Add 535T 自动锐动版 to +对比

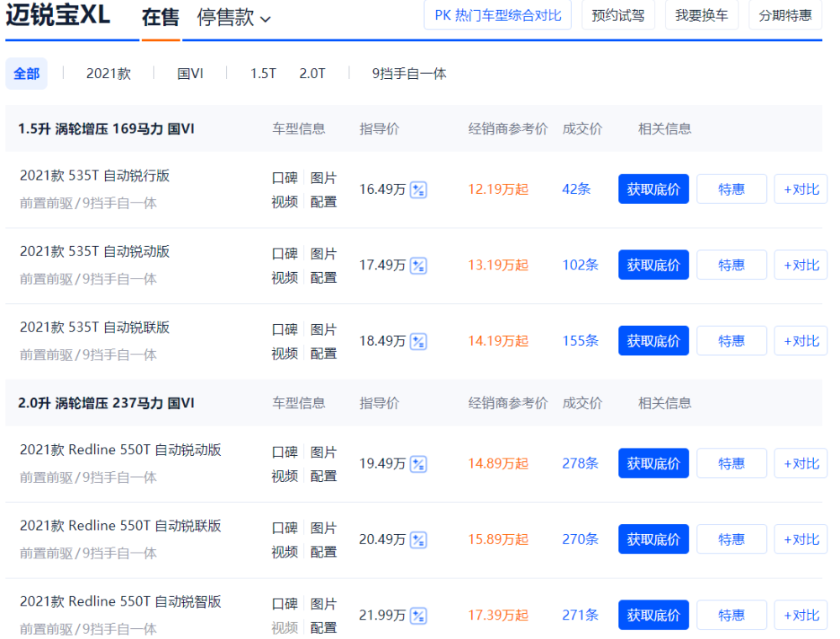[x=801, y=265]
